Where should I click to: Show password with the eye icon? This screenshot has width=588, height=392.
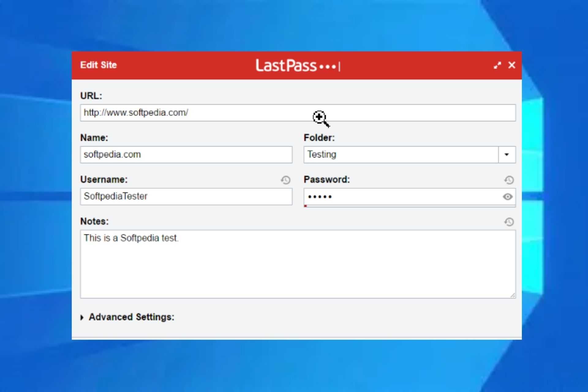[x=507, y=197]
